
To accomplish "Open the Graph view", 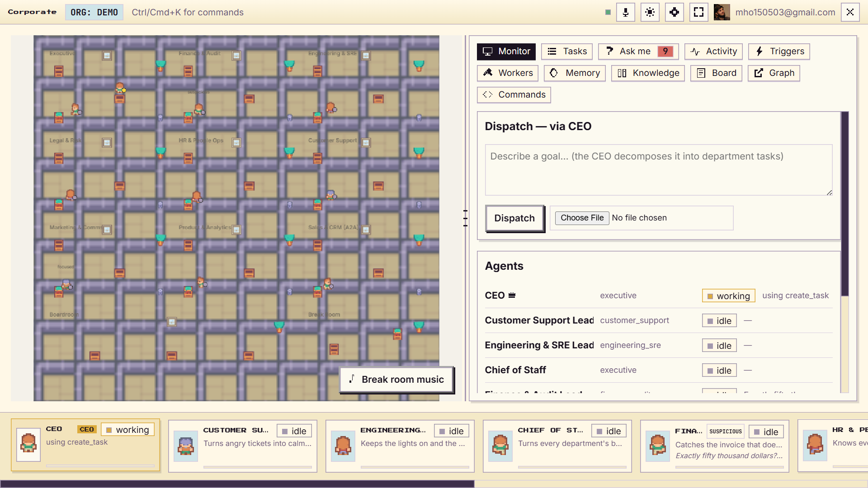I will [x=774, y=73].
